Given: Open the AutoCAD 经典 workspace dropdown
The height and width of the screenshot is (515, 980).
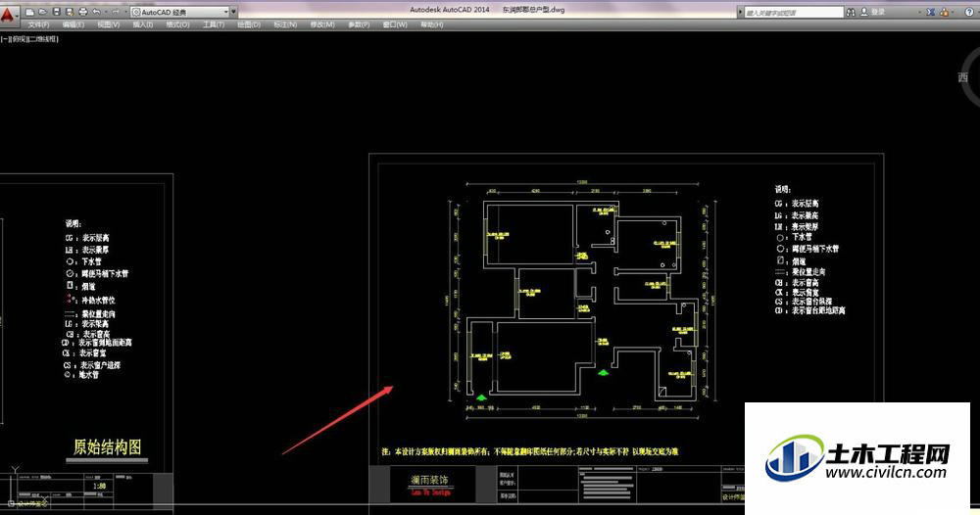Looking at the screenshot, I should pos(179,12).
